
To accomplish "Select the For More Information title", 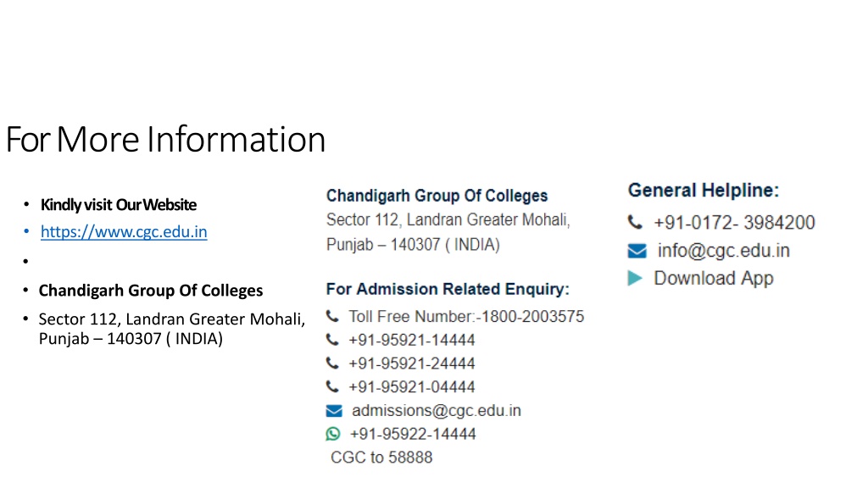I will coord(165,139).
